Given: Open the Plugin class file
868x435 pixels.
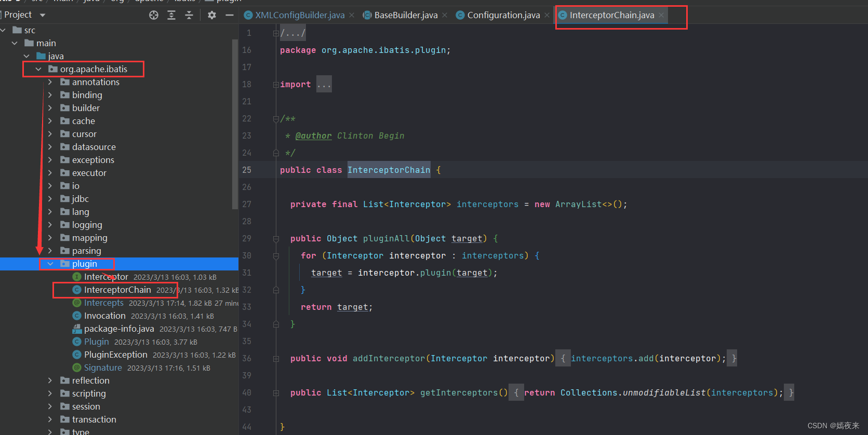Looking at the screenshot, I should pyautogui.click(x=97, y=342).
